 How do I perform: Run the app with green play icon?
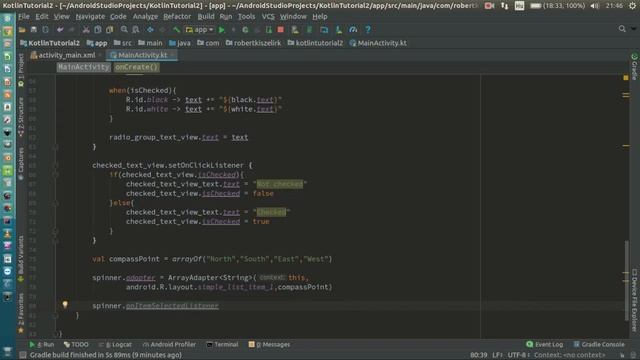pos(222,29)
